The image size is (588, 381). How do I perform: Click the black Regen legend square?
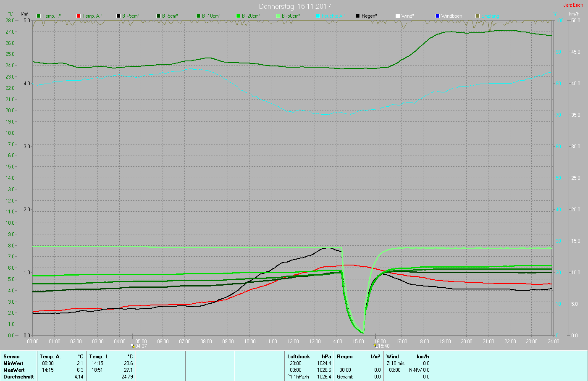point(358,16)
